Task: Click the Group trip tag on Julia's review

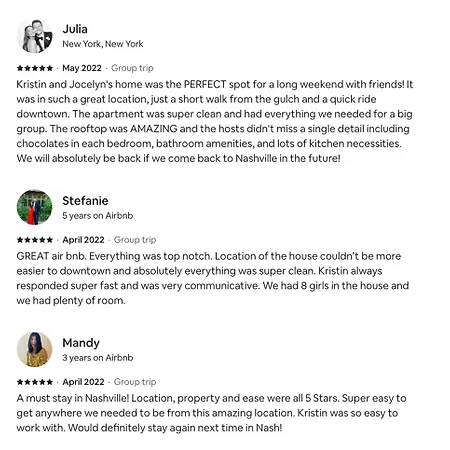Action: [132, 68]
